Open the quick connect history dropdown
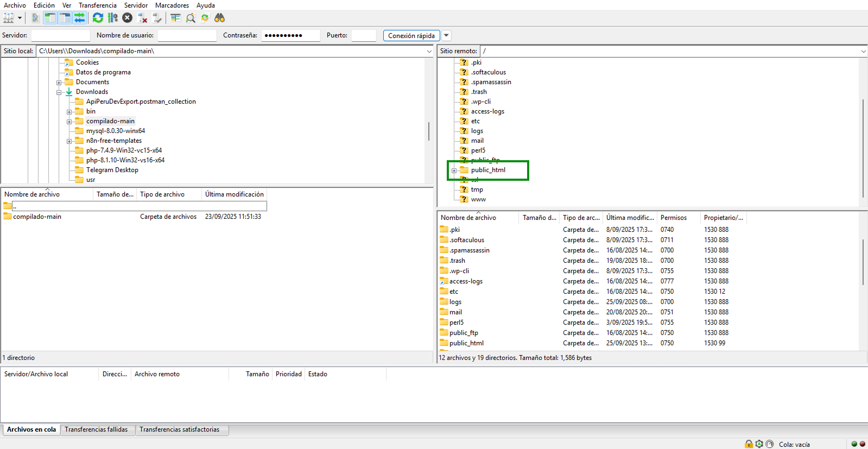868x449 pixels. [x=446, y=35]
